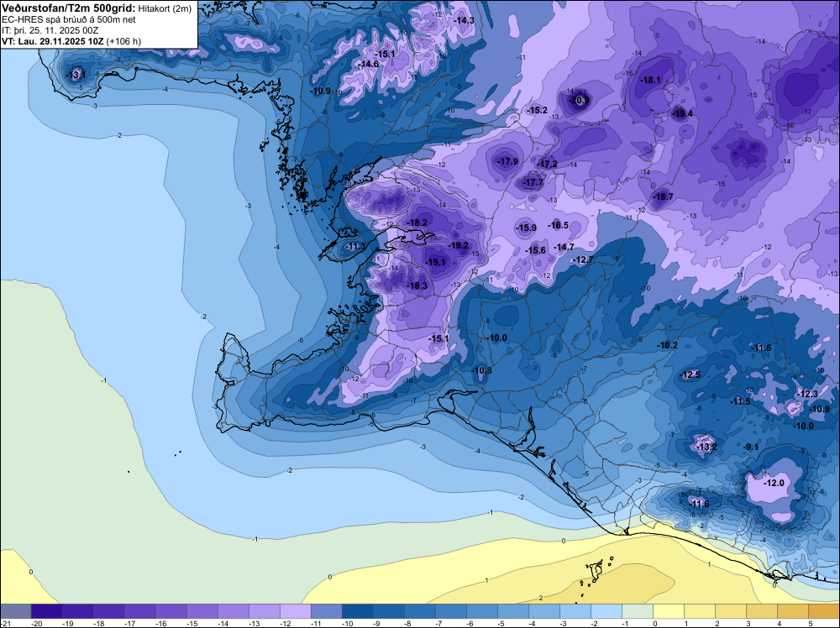Screen dimensions: 840x628
Task: Click the -17.7 temperature label
Action: point(533,182)
